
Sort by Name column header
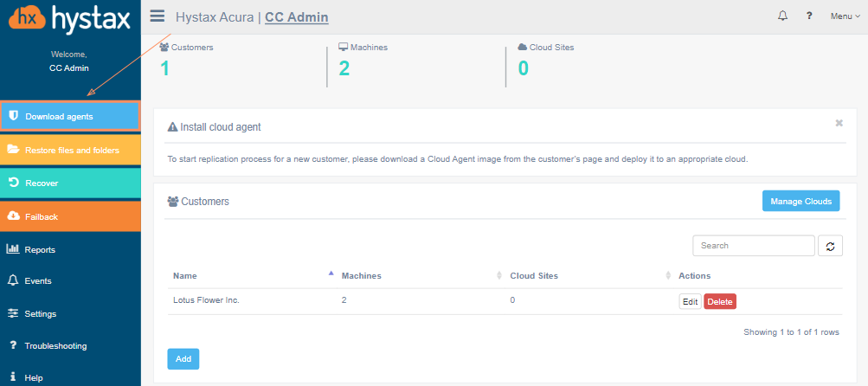tap(185, 276)
